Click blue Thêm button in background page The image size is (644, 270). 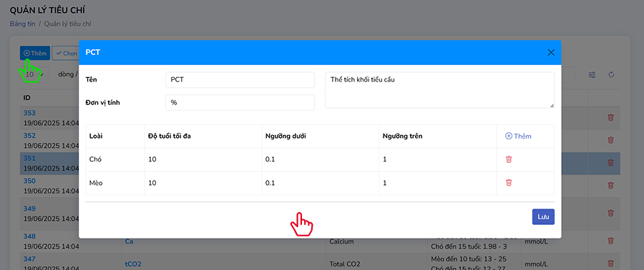pos(35,54)
